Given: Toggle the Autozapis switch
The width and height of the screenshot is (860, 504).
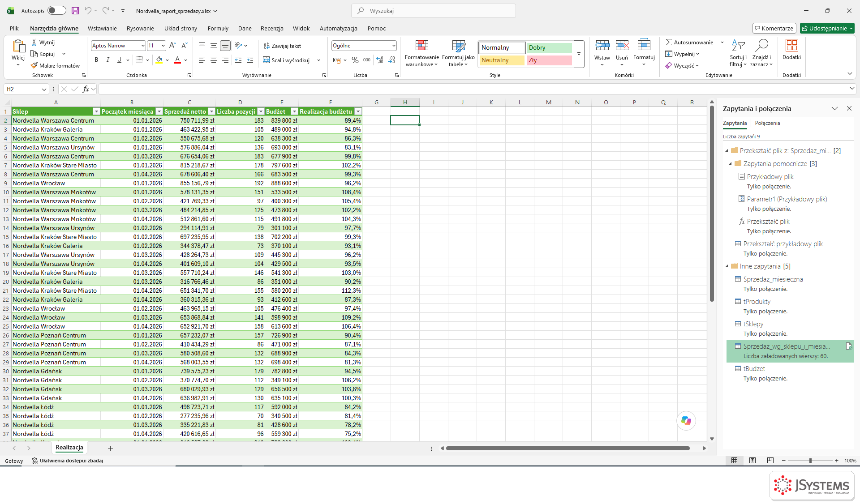Looking at the screenshot, I should pos(57,11).
